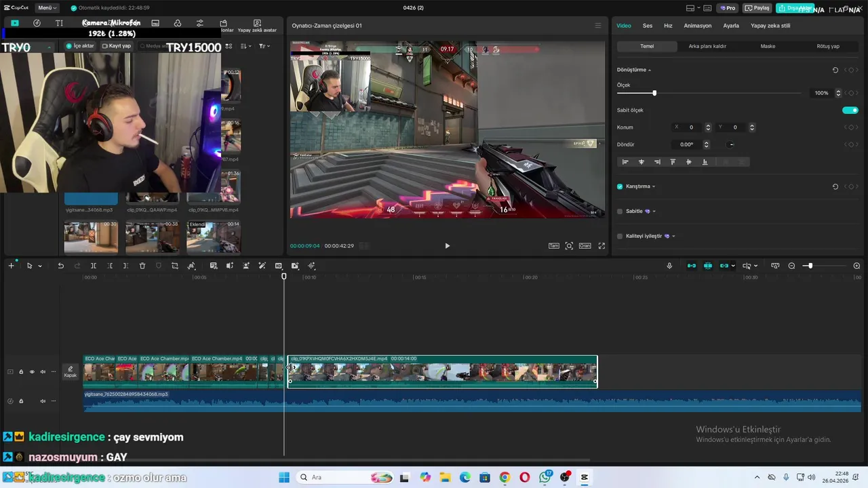Mute the video track audio
Viewport: 868px width, 488px height.
43,371
